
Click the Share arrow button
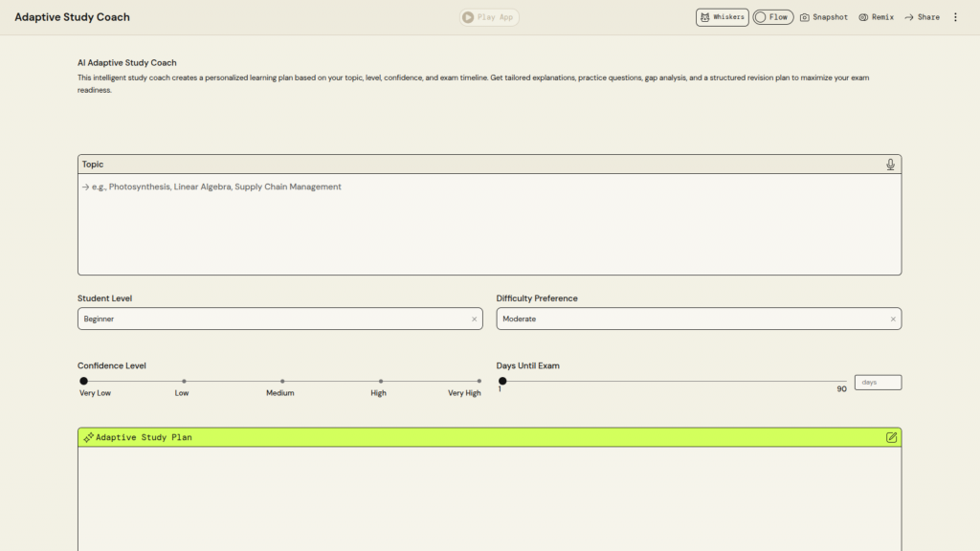(x=922, y=17)
